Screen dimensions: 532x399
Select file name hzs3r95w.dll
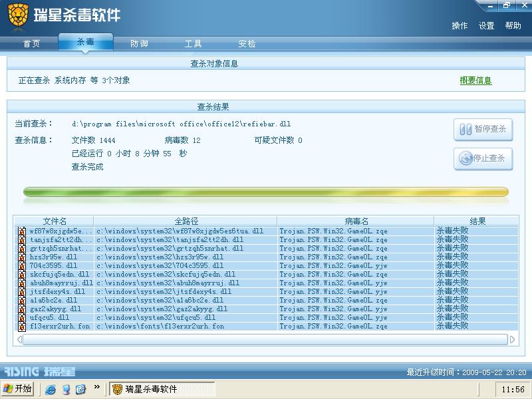coord(53,257)
